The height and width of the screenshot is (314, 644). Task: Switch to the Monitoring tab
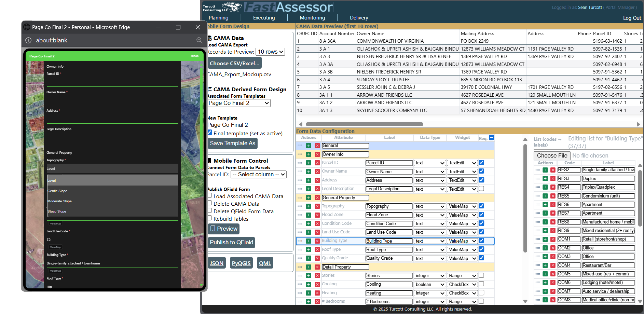click(312, 18)
